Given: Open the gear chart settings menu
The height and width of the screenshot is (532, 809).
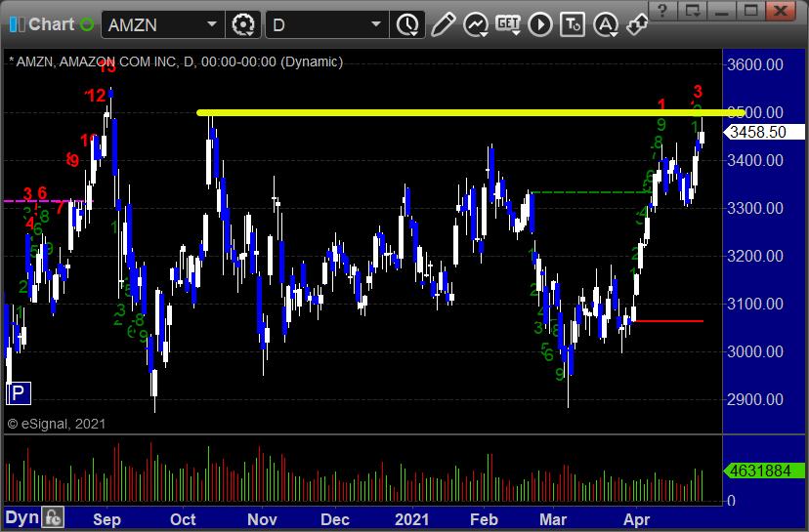Looking at the screenshot, I should (x=243, y=24).
